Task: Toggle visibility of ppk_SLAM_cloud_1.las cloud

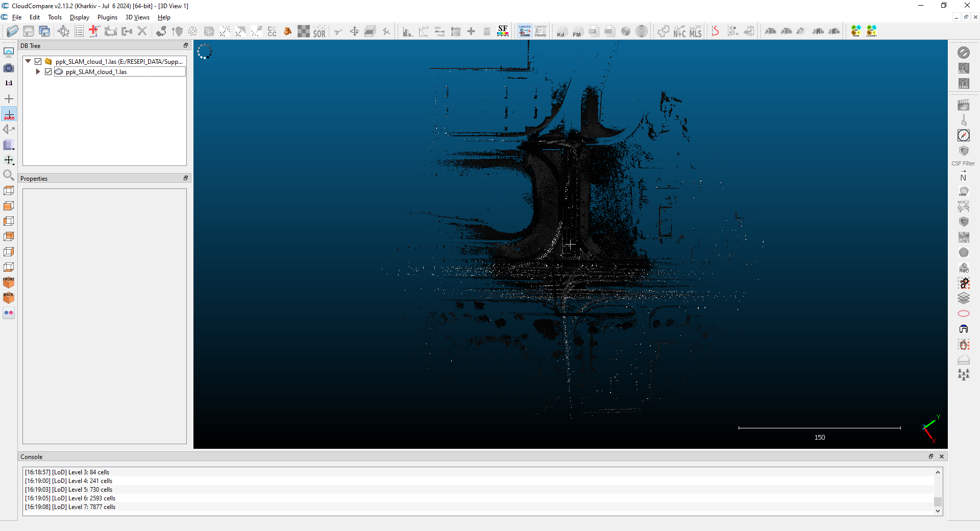Action: (x=48, y=72)
